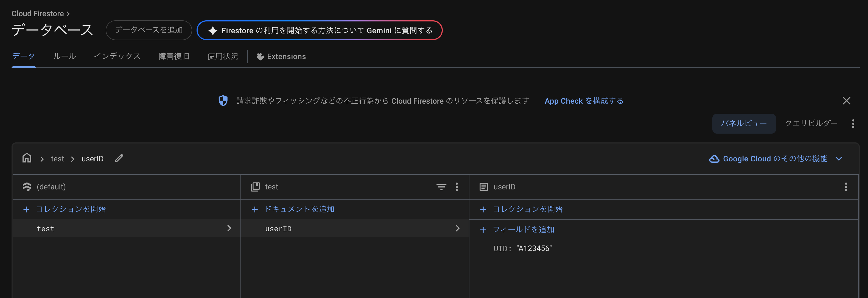Click the pencil icon to edit the path
This screenshot has width=868, height=298.
pos(119,158)
